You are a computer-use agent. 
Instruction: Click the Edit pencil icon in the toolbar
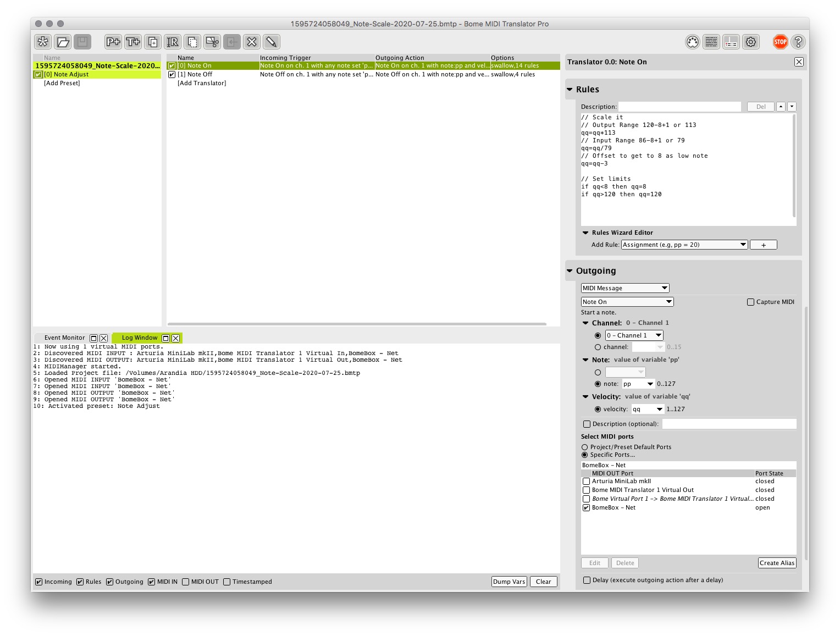272,42
